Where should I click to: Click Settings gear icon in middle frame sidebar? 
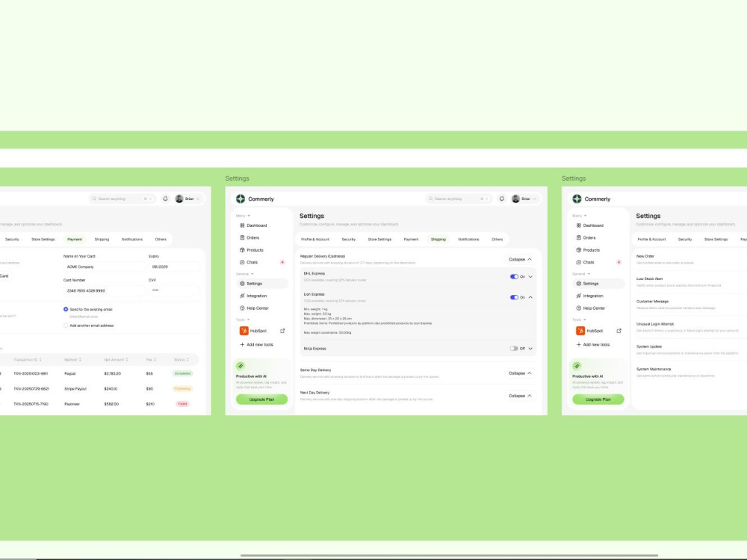(242, 283)
